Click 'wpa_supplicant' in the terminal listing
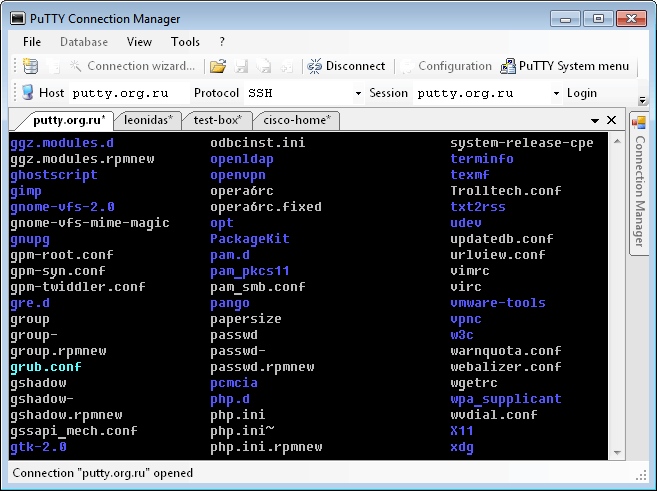Viewport: 657px width, 491px height. [506, 399]
